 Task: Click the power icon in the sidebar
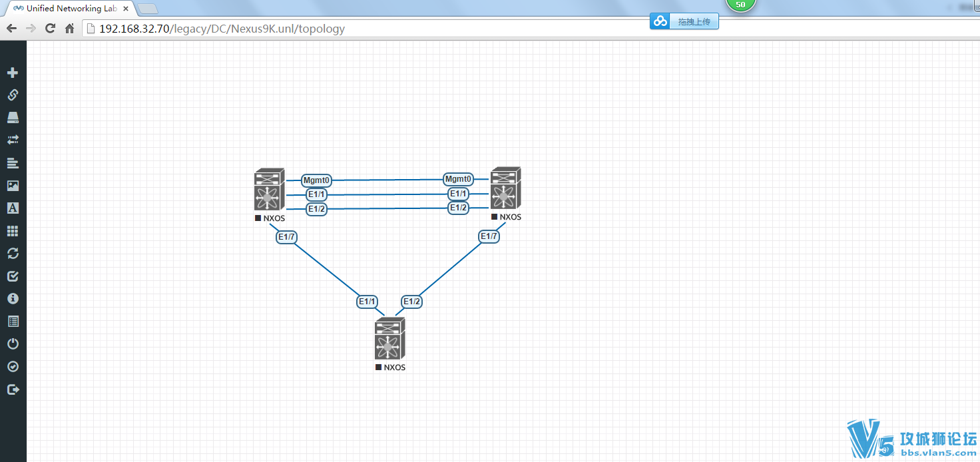13,344
